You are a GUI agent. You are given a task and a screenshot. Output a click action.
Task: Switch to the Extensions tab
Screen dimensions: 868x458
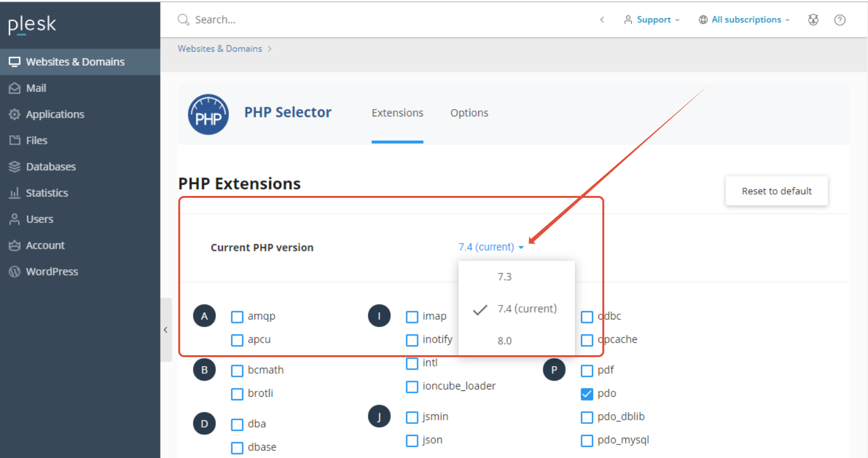(398, 113)
